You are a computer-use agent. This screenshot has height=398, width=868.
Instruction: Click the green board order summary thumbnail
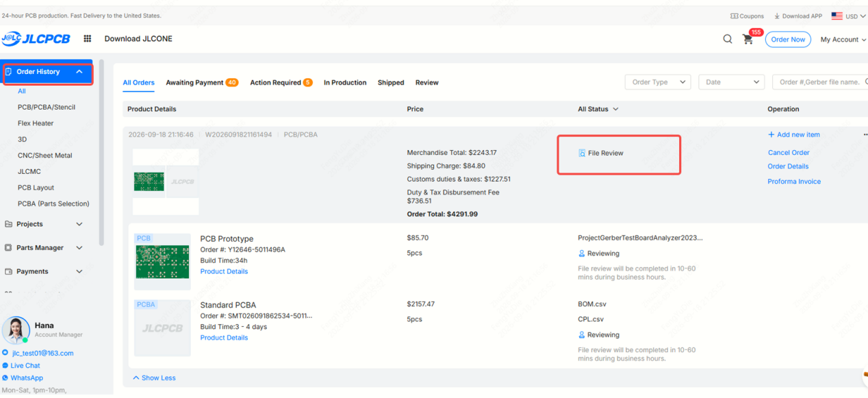[149, 182]
